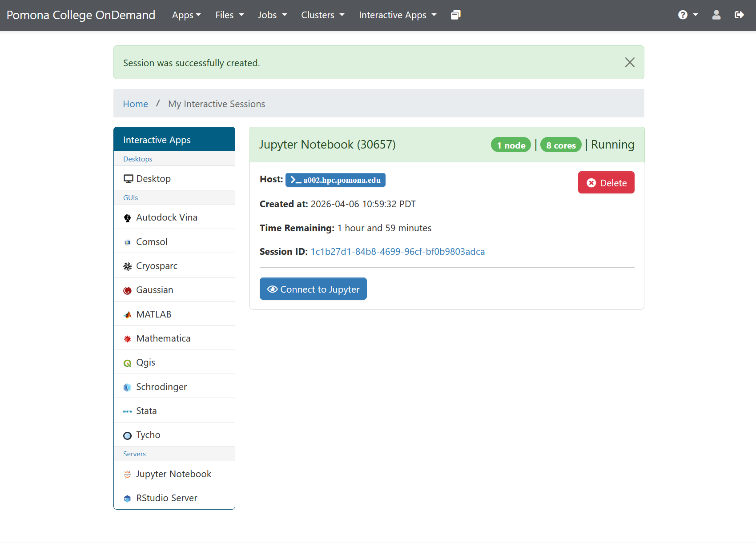Click the Mathematica red star icon
This screenshot has height=547, width=756.
coord(128,339)
